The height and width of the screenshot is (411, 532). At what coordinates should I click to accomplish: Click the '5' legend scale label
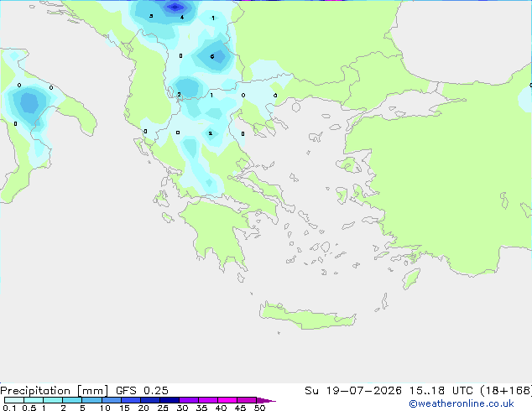(x=82, y=408)
